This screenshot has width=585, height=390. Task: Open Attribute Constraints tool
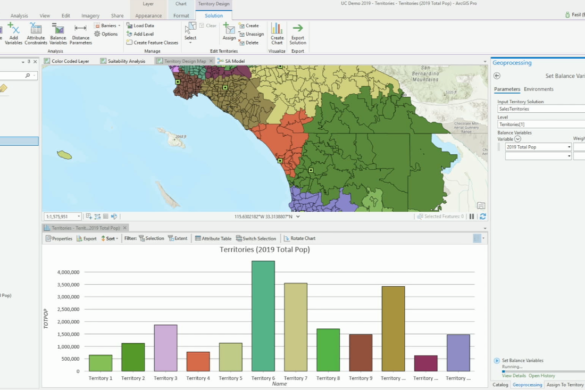(36, 33)
